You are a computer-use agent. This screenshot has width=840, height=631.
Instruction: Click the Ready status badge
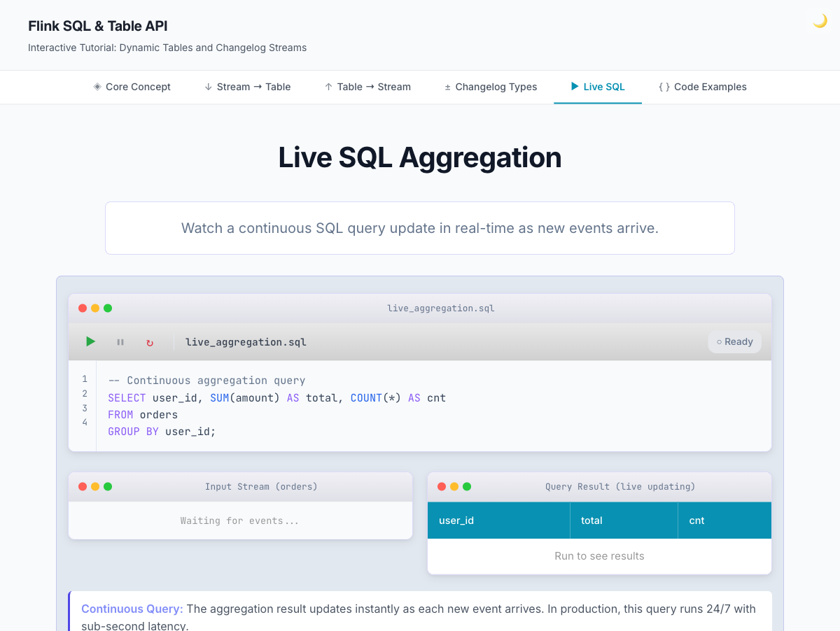click(x=734, y=341)
